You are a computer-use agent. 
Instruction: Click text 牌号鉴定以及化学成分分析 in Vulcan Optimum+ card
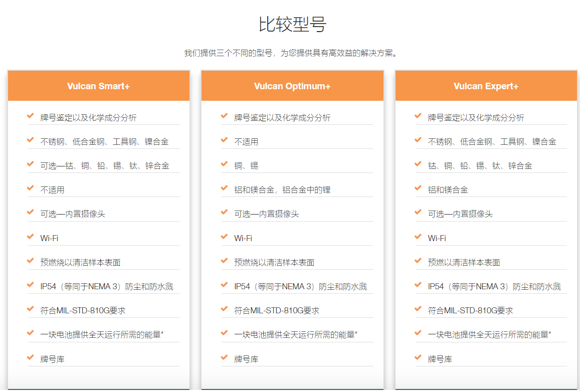(282, 118)
